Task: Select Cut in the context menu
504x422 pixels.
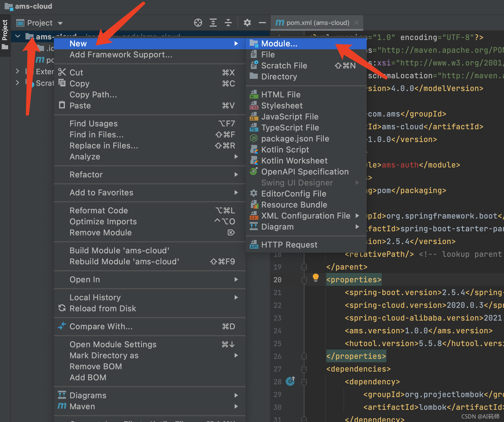Action: click(150, 72)
